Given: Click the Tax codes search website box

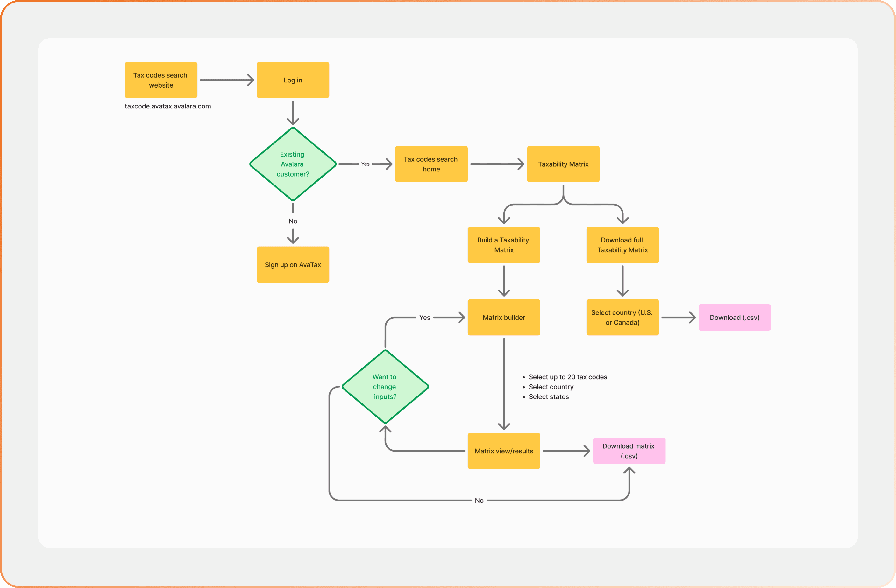Looking at the screenshot, I should tap(161, 80).
